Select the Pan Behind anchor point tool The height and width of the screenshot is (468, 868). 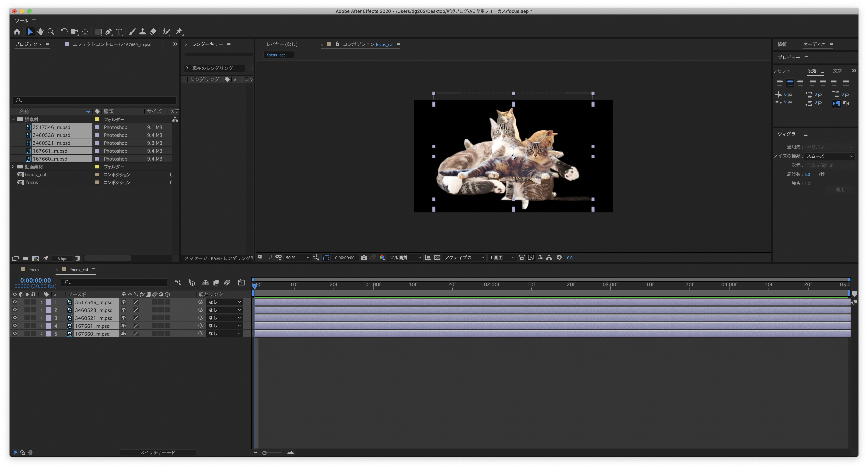point(85,32)
